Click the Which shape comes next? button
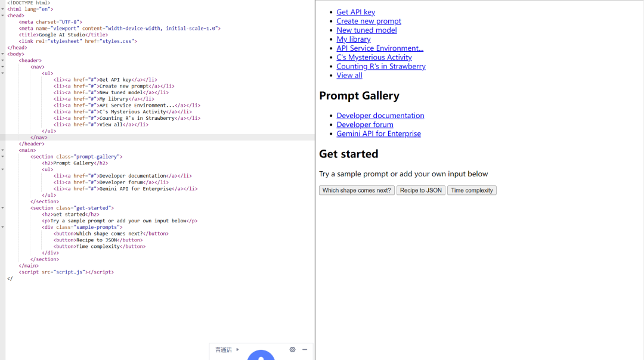Screen dimensions: 644x360 [x=357, y=191]
